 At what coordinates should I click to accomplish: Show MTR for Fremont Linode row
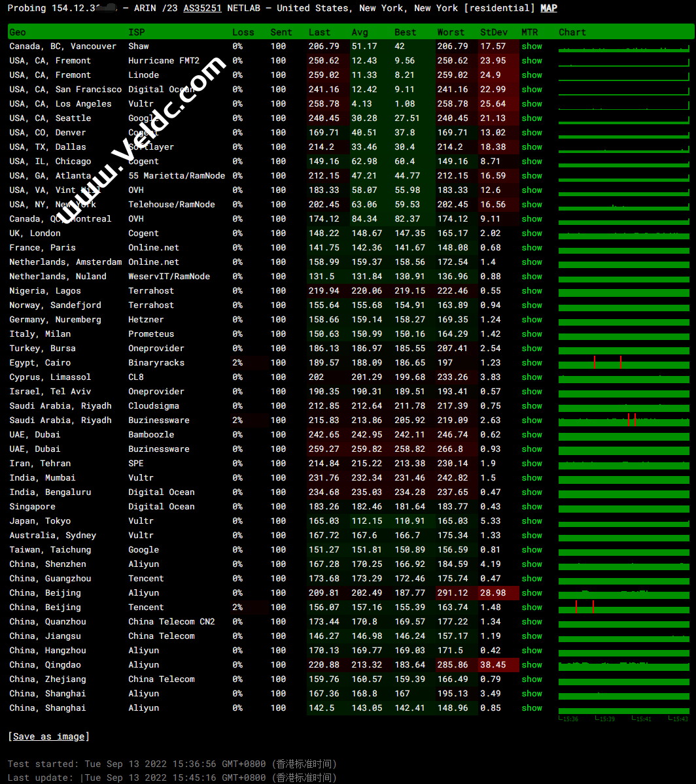point(531,75)
